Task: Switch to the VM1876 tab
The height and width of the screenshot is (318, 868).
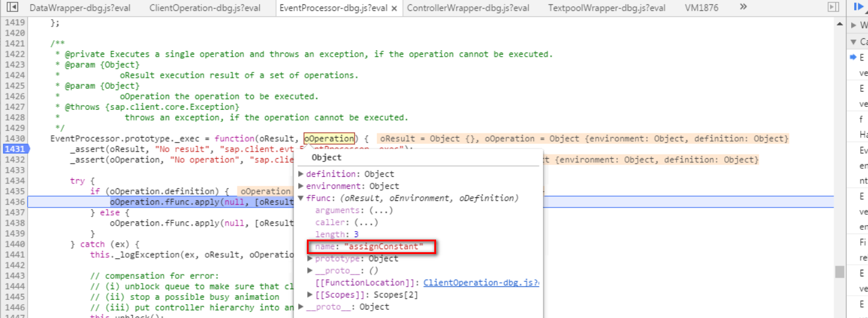Action: point(701,8)
